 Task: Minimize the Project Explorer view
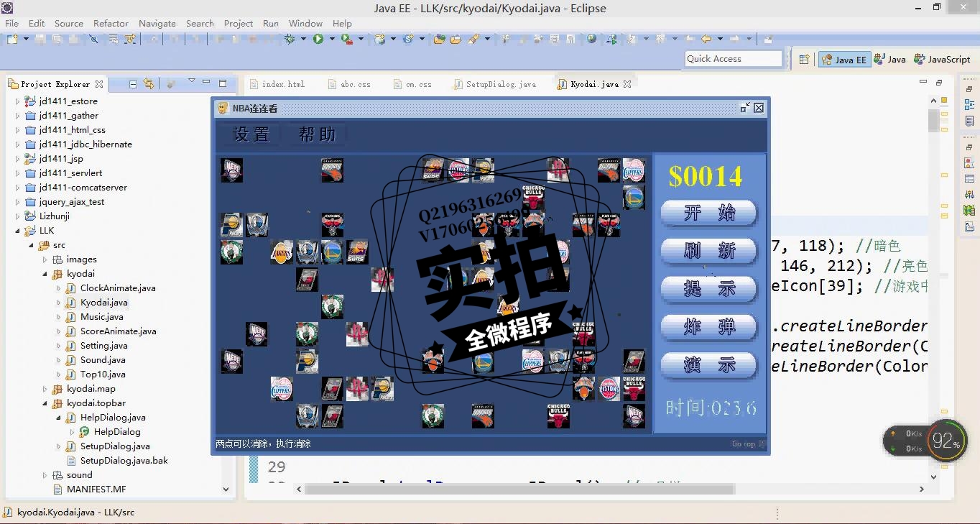(206, 83)
